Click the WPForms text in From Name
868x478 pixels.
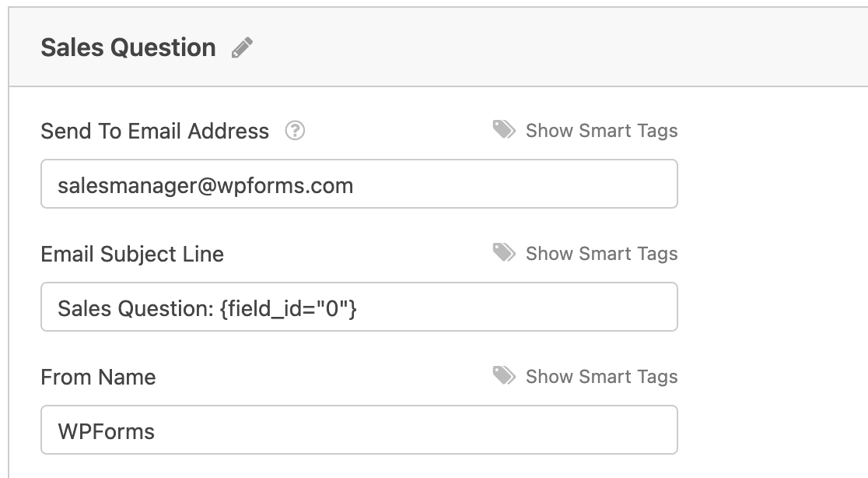coord(107,432)
